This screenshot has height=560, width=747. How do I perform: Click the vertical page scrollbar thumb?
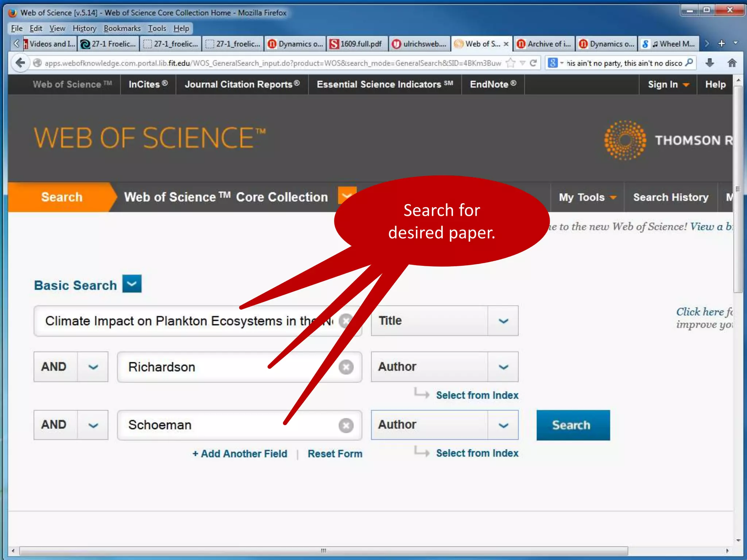[738, 190]
